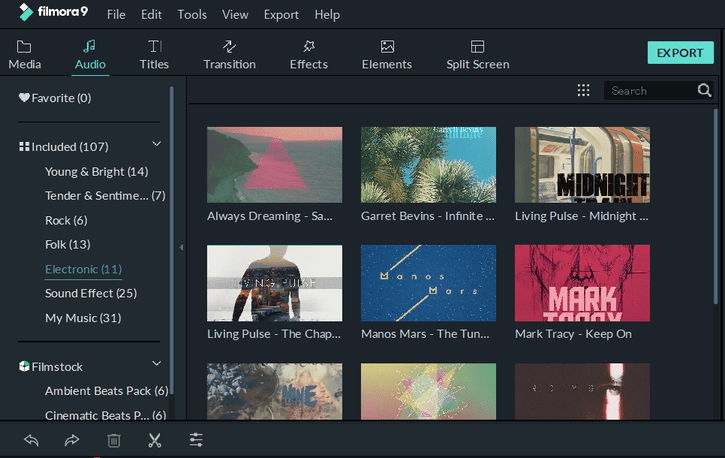Select the Electronic (11) category
Image resolution: width=725 pixels, height=458 pixels.
[83, 269]
